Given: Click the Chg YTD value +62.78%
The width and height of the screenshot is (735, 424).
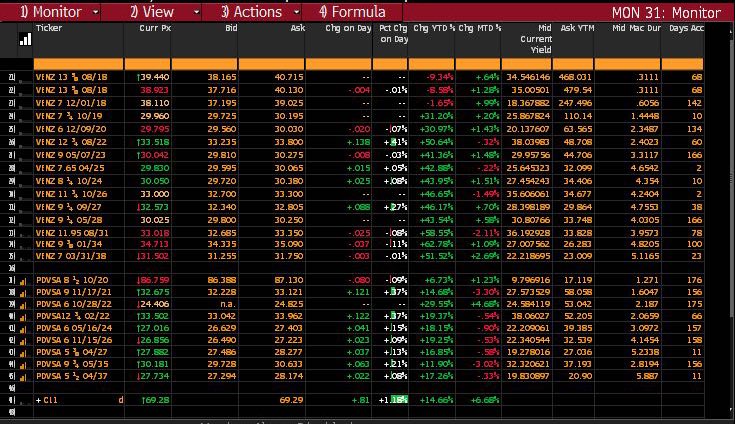Looking at the screenshot, I should [x=437, y=244].
